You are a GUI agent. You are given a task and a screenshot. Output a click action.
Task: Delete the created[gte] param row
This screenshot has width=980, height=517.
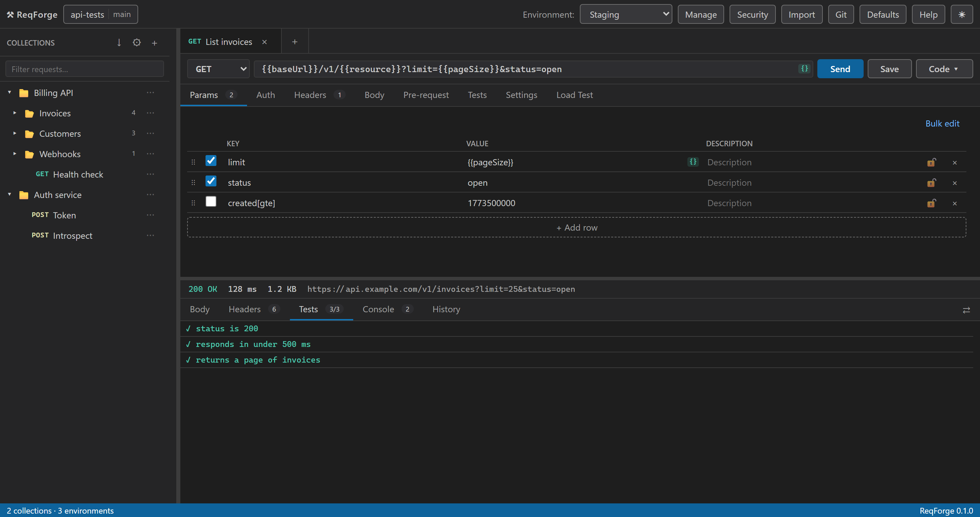click(x=954, y=203)
